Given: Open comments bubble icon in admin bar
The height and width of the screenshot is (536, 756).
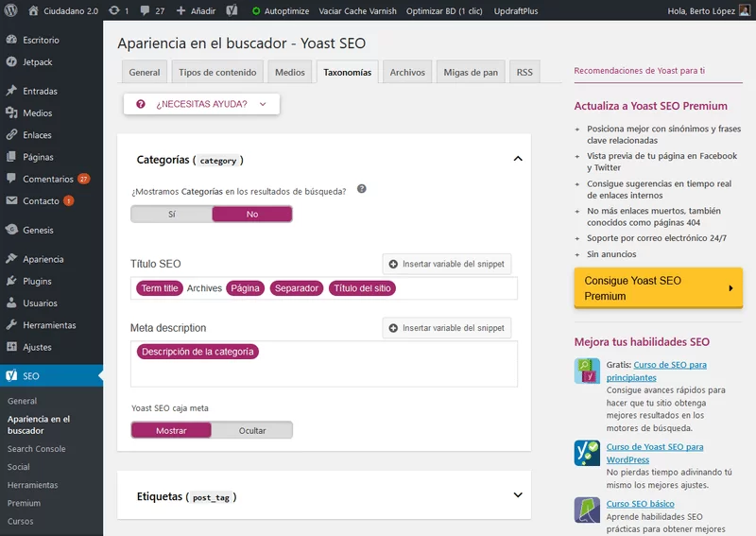Looking at the screenshot, I should (x=145, y=10).
